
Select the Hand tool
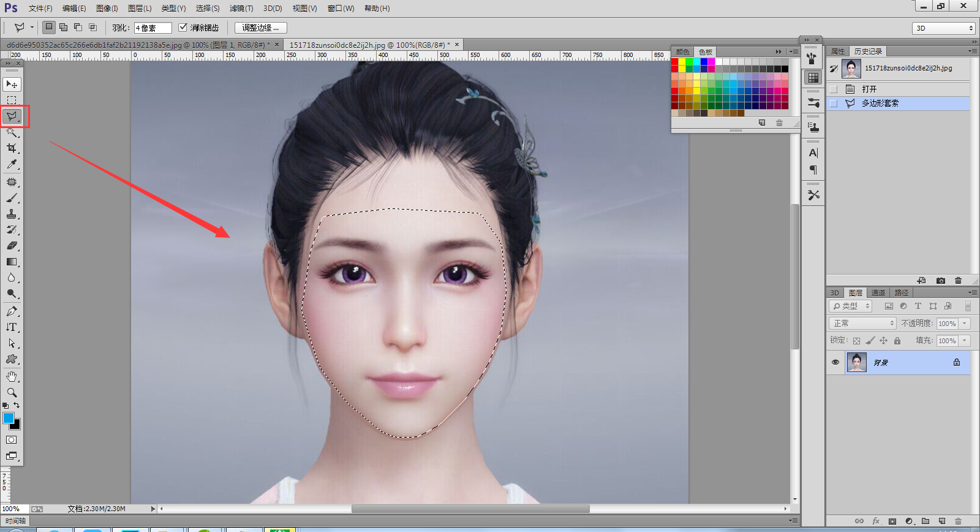click(12, 376)
